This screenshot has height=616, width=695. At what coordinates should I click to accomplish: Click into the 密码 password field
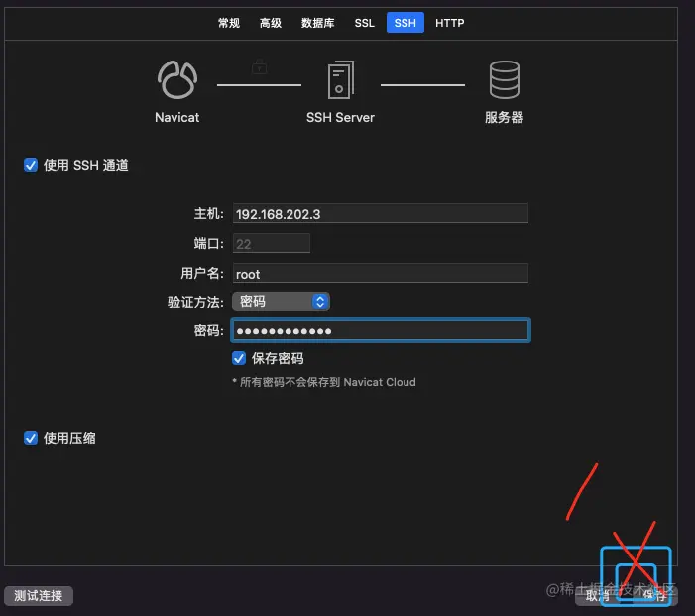tap(381, 331)
